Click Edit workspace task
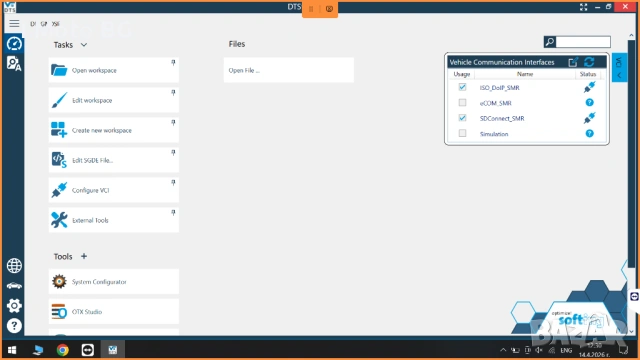640x360 pixels. tap(113, 100)
